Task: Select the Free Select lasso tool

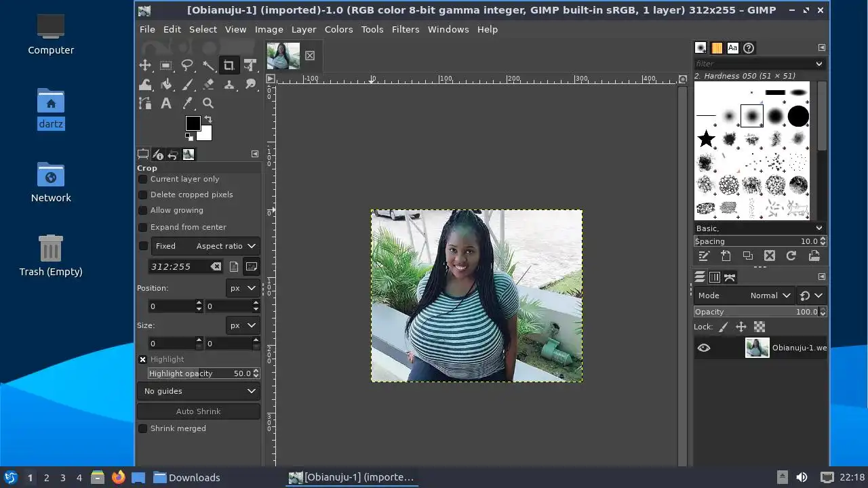Action: click(x=187, y=65)
